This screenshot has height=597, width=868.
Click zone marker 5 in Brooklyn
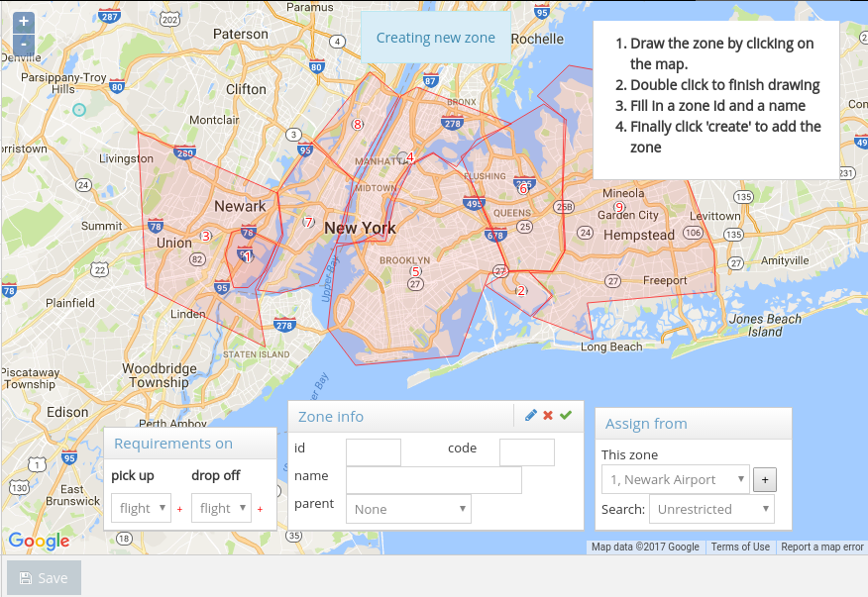point(415,271)
